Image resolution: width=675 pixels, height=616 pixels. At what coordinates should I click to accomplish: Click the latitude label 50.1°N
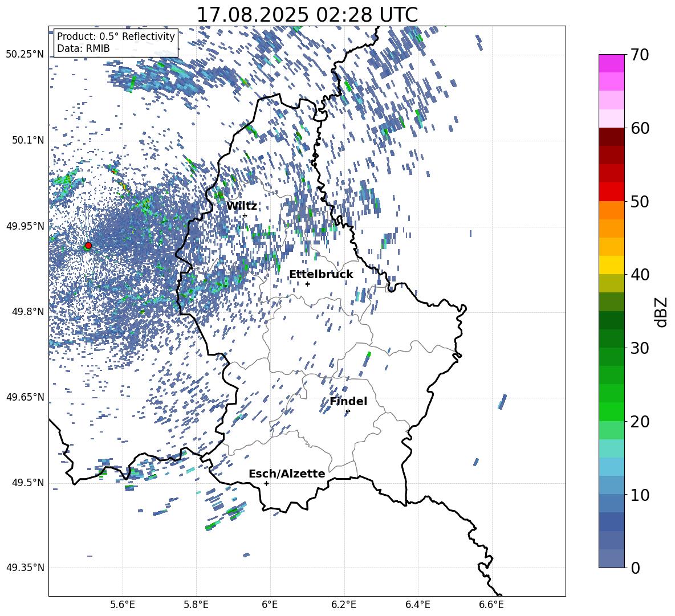coord(27,141)
